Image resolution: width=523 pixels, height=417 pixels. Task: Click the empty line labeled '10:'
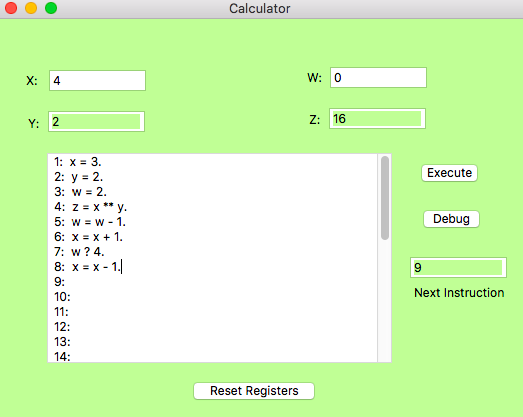62,297
